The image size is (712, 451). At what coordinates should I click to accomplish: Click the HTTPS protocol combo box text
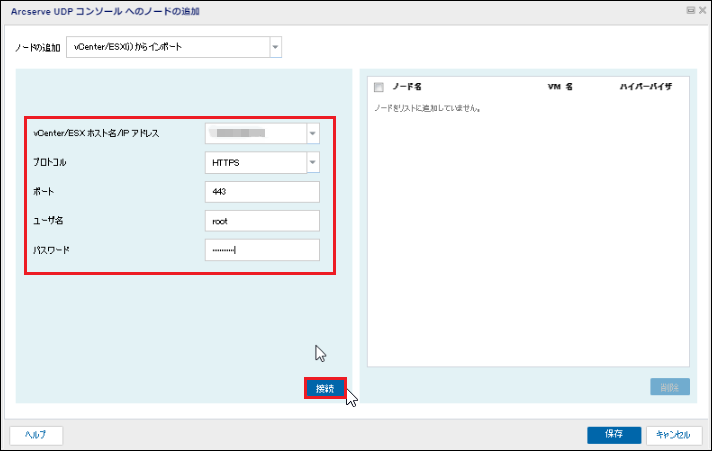[226, 163]
